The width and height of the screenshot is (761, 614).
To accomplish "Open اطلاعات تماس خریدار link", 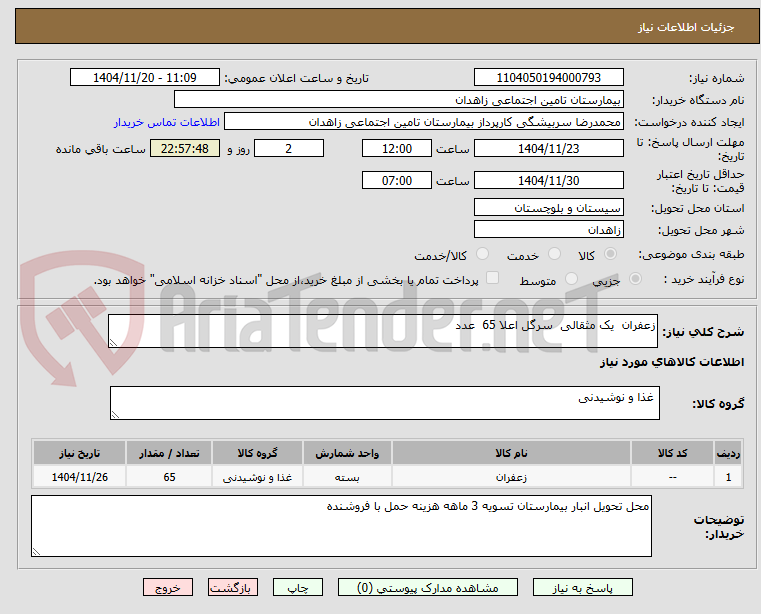I will pos(167,122).
